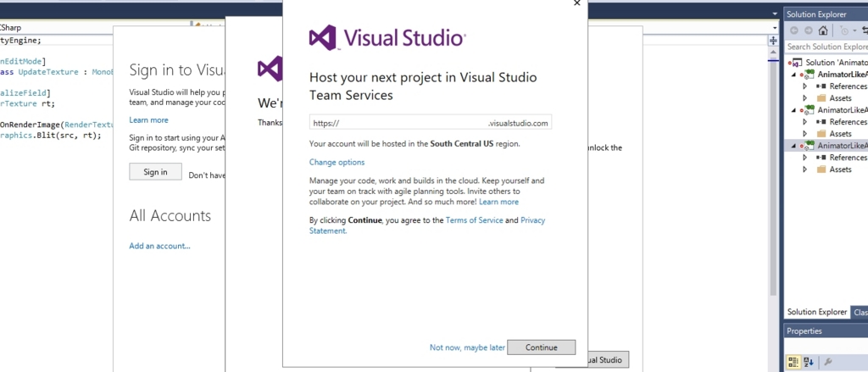Open the document tab overflow dropdown arrow
This screenshot has height=372, width=868.
pos(775,14)
